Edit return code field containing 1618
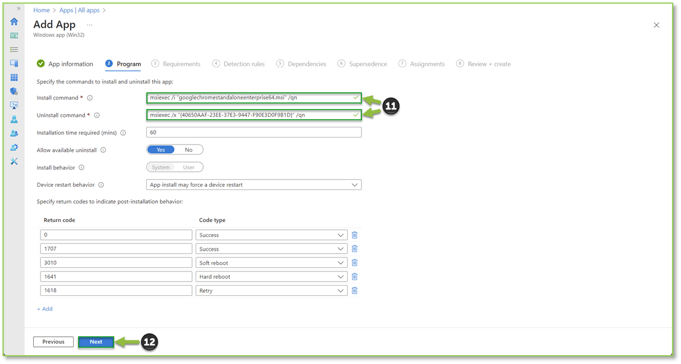This screenshot has height=364, width=681. [116, 291]
